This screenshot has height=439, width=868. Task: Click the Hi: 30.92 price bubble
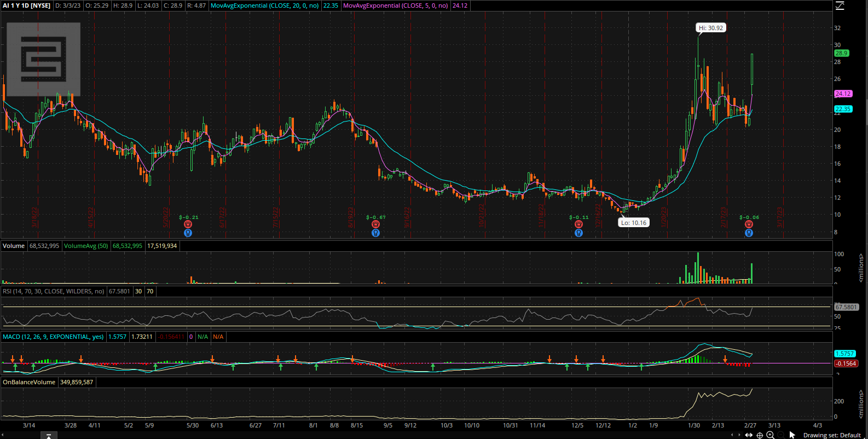711,28
